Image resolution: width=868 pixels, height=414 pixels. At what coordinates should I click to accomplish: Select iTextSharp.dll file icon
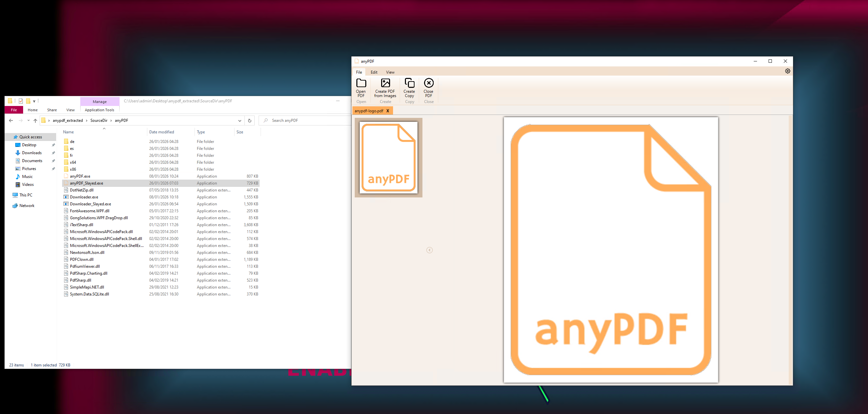(66, 225)
